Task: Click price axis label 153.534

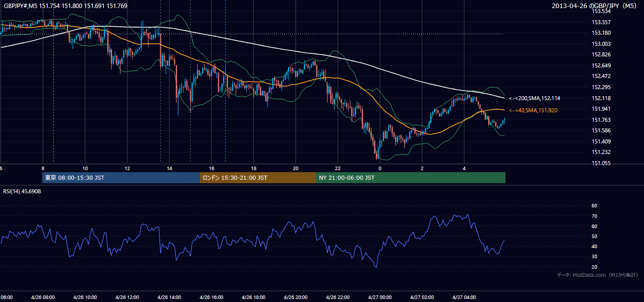Action: click(601, 11)
